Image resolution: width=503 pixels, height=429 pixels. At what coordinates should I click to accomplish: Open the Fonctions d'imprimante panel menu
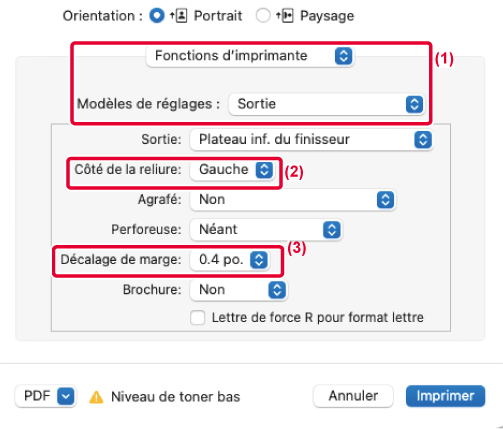250,56
